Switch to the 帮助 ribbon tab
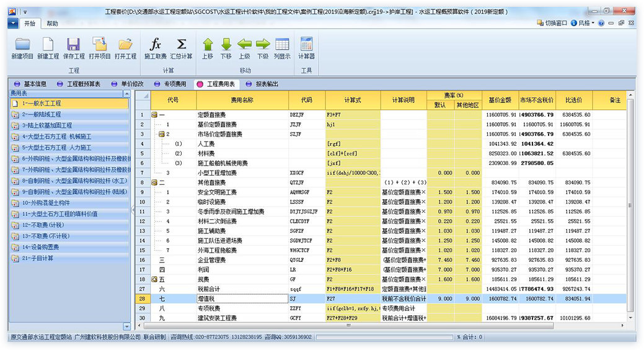Image resolution: width=644 pixels, height=350 pixels. pos(53,24)
